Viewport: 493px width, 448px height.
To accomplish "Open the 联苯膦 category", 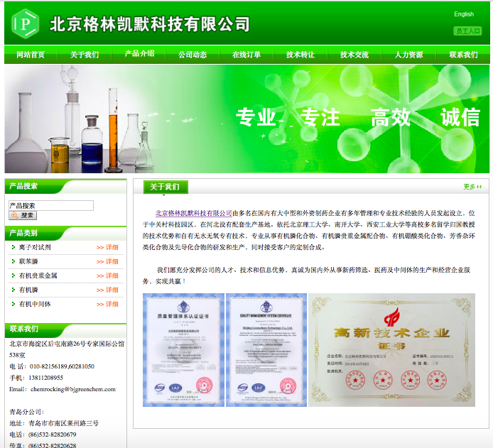I will (x=28, y=261).
